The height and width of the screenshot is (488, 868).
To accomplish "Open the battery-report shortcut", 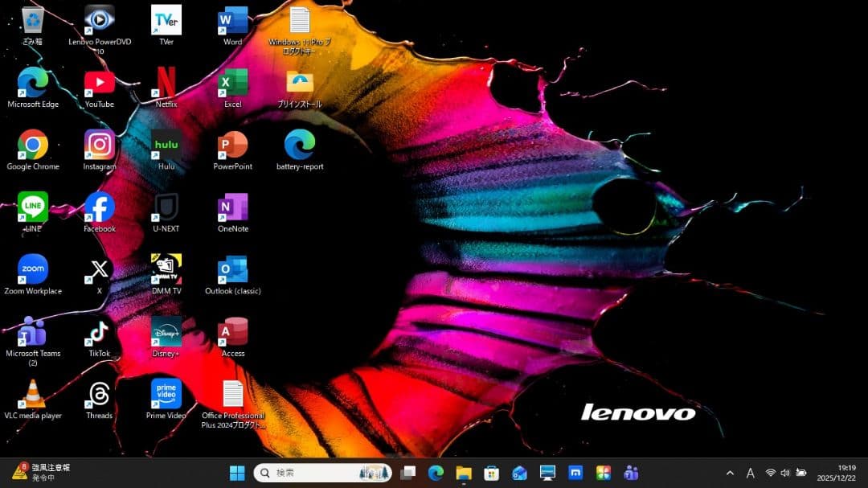I will (298, 145).
